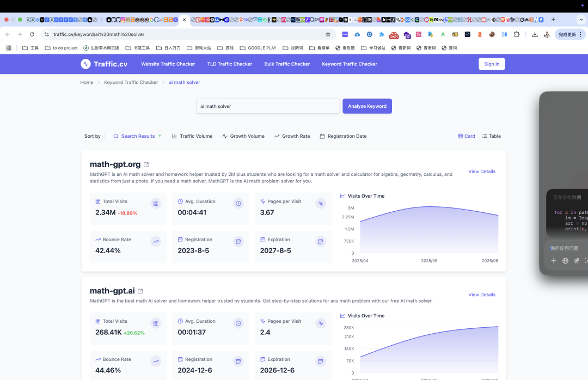Open the 书签工具 bookmarks folder

(138, 48)
